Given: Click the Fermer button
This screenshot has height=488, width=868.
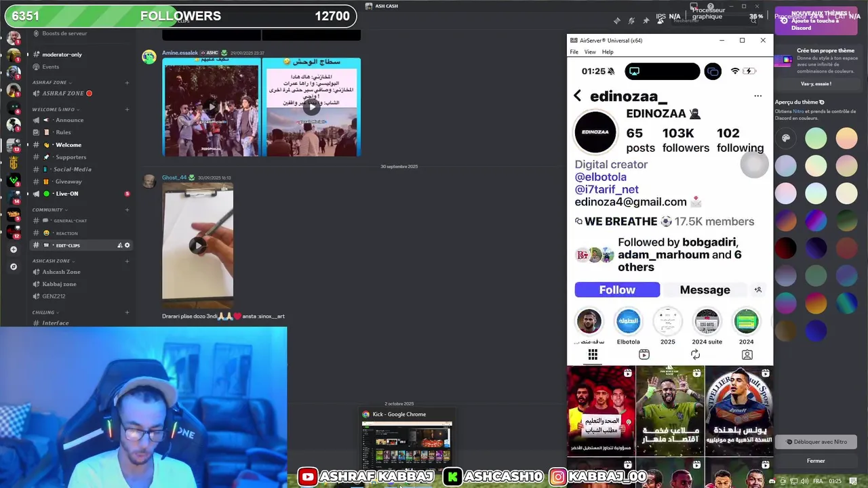Looking at the screenshot, I should coord(816,461).
